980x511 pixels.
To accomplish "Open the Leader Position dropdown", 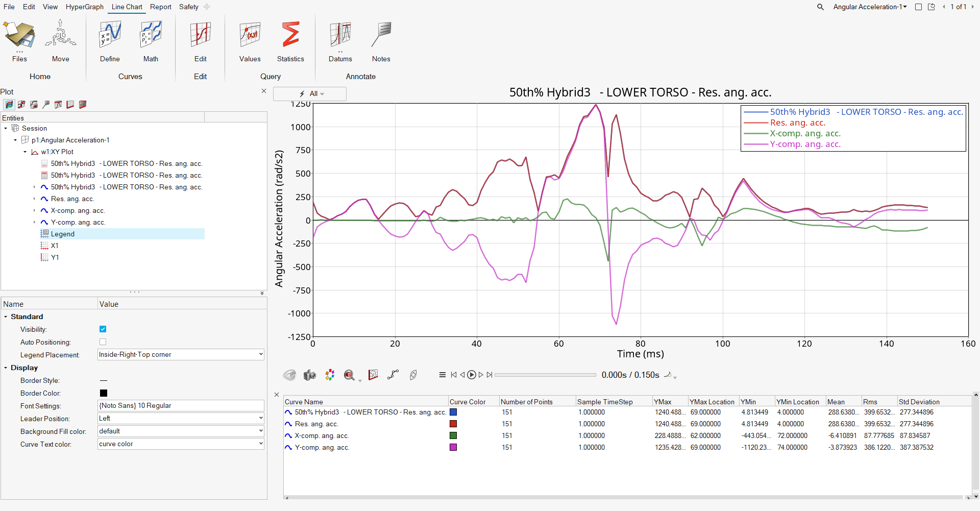I will pos(181,419).
